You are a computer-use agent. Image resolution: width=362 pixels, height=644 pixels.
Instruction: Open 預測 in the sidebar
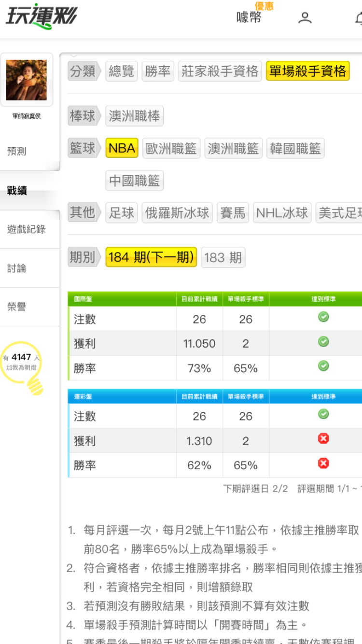17,151
